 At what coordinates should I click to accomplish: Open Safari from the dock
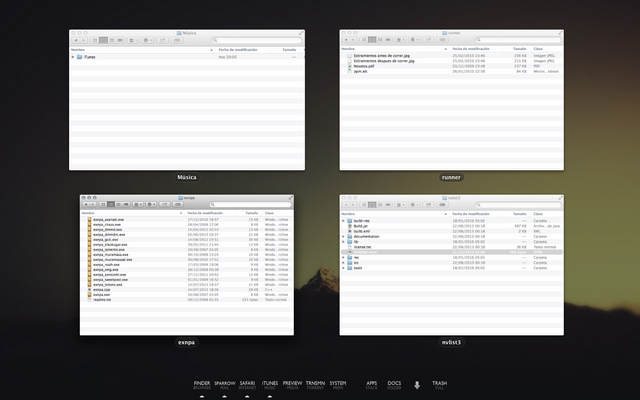point(247,384)
